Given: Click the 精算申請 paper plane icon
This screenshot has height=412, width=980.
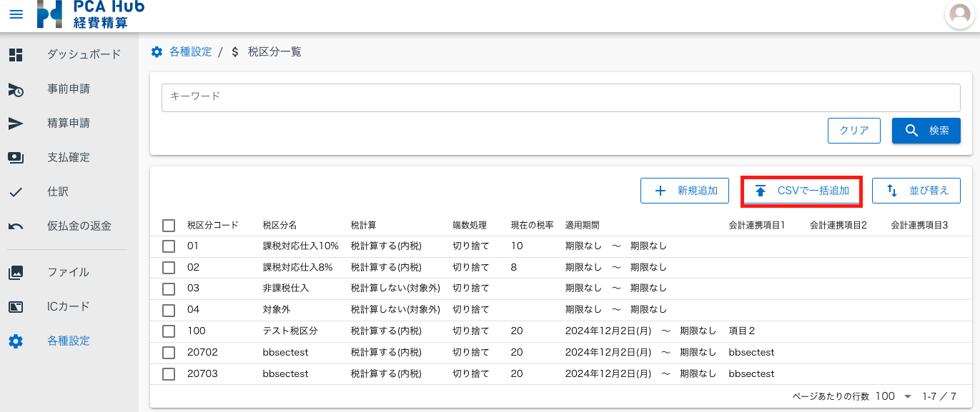Looking at the screenshot, I should point(16,123).
